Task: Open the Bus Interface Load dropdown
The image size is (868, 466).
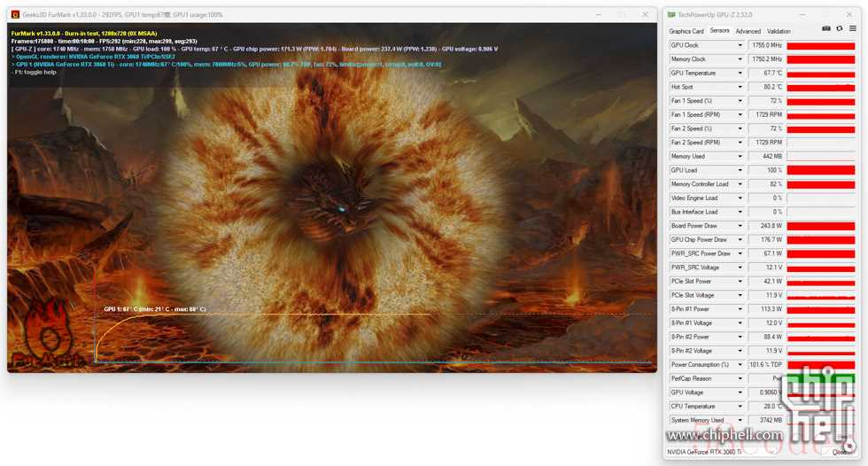Action: tap(740, 212)
